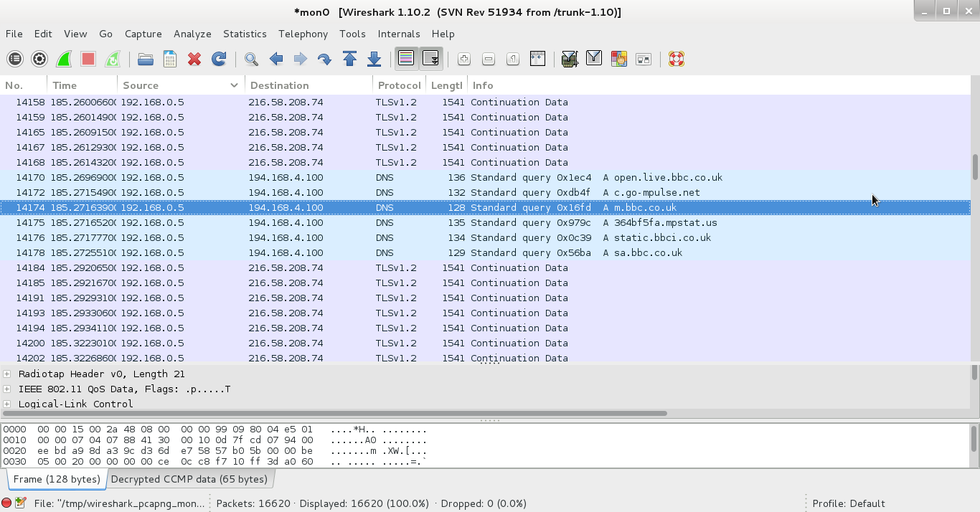Toggle auto scroll in live capture
This screenshot has width=980, height=512.
click(x=430, y=59)
